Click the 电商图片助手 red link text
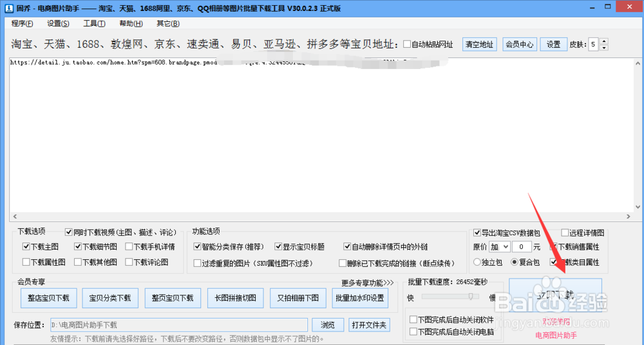The height and width of the screenshot is (345, 644). (x=556, y=335)
